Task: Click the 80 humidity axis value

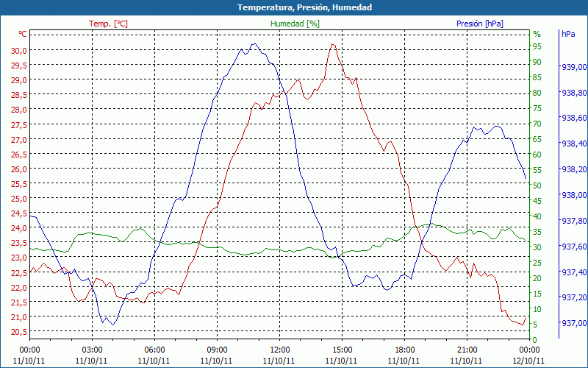Action: tap(537, 93)
